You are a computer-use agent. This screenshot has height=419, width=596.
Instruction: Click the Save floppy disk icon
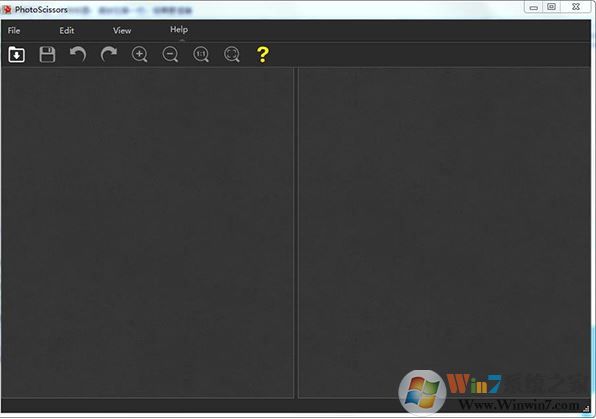tap(47, 54)
